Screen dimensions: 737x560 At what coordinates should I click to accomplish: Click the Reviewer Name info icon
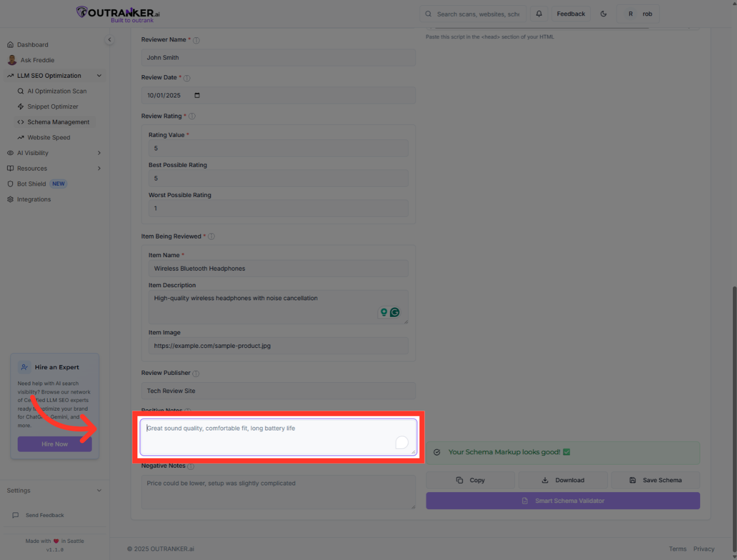tap(196, 40)
